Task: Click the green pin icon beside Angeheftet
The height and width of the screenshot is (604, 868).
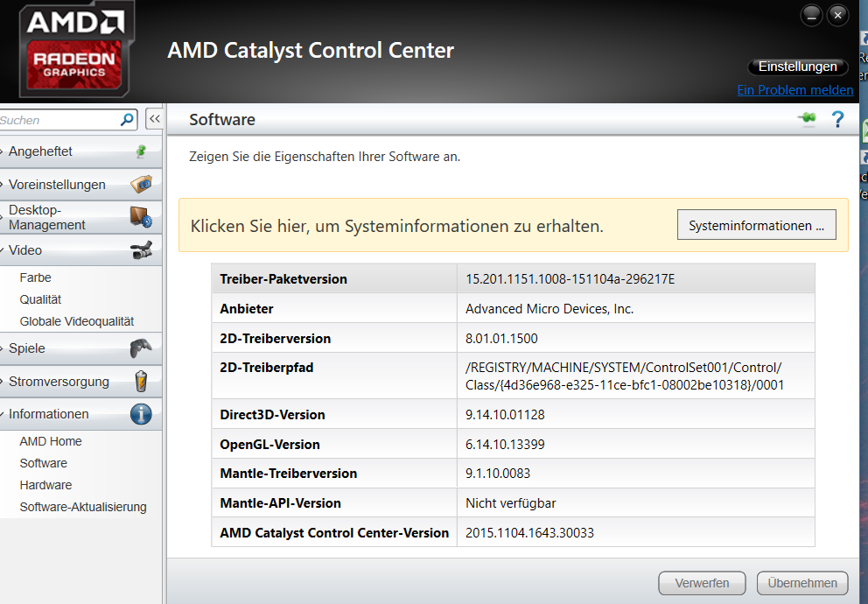Action: click(x=141, y=151)
